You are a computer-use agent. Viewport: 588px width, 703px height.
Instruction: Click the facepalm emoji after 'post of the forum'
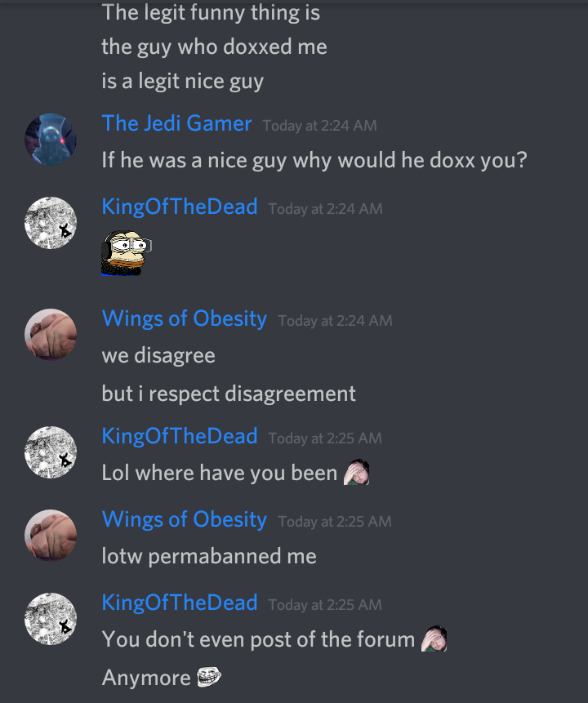[434, 638]
